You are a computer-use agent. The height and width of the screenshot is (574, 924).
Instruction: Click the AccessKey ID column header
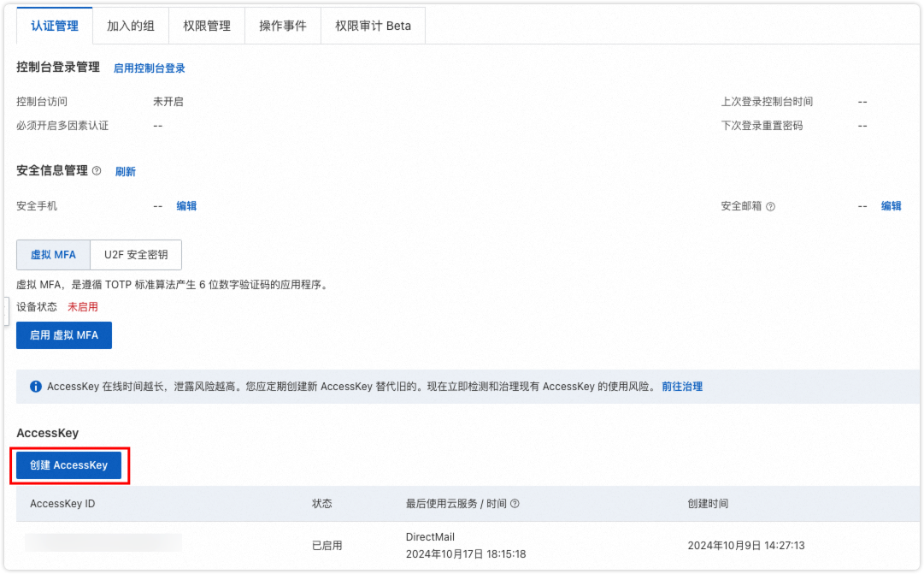point(62,504)
